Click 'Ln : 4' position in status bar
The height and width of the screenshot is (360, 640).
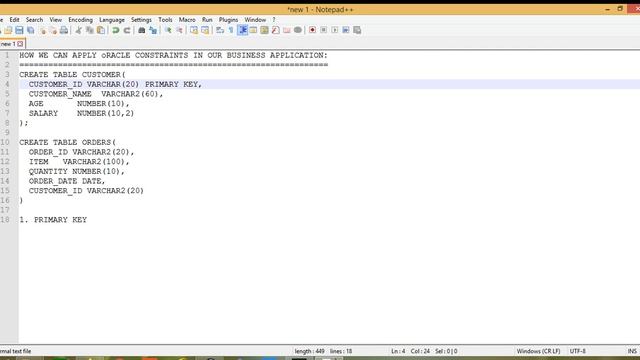pyautogui.click(x=398, y=351)
